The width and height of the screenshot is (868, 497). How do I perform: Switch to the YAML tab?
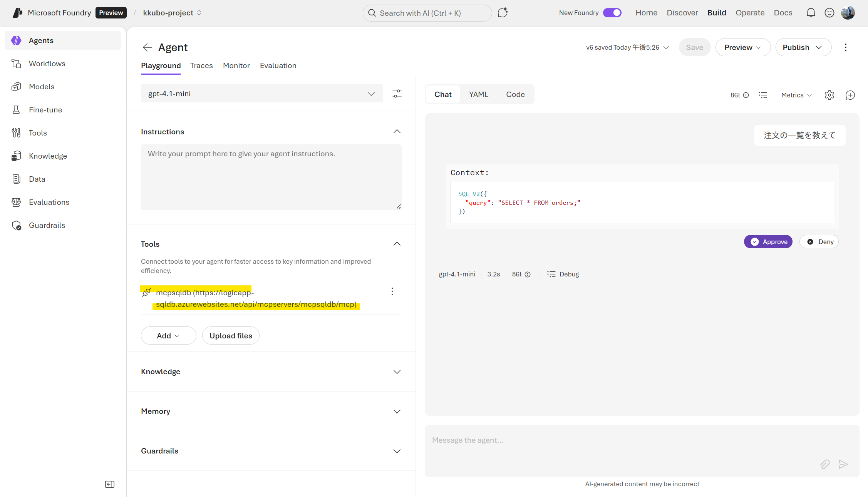(x=478, y=94)
